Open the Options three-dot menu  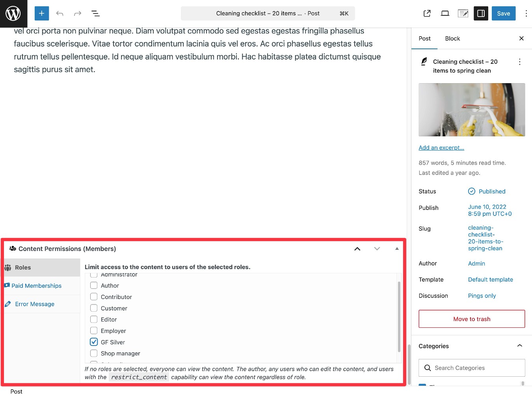(x=526, y=13)
